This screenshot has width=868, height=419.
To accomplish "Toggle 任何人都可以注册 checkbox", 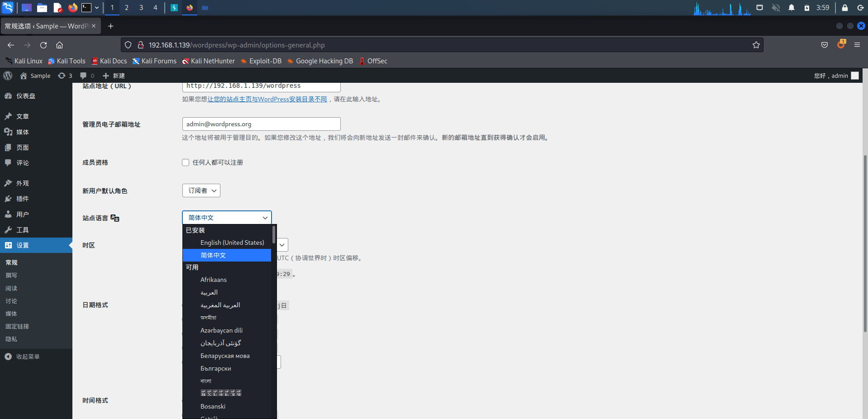I will 186,162.
